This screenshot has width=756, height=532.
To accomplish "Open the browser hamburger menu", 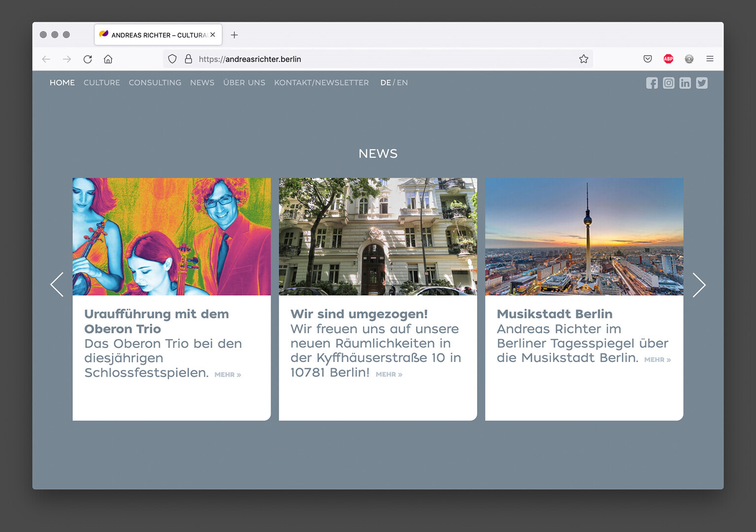I will coord(710,59).
